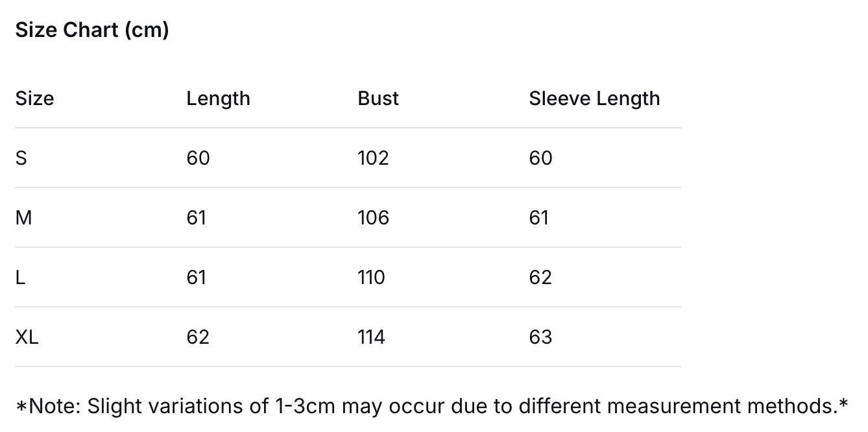Select the Length value for size XL
Viewport: 868px width, 432px height.
(198, 337)
